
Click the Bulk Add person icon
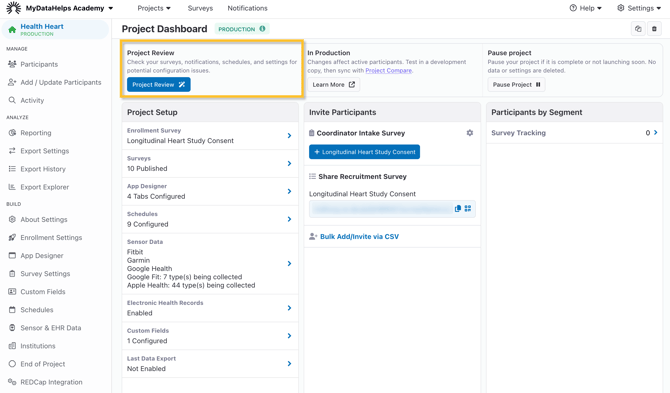313,236
